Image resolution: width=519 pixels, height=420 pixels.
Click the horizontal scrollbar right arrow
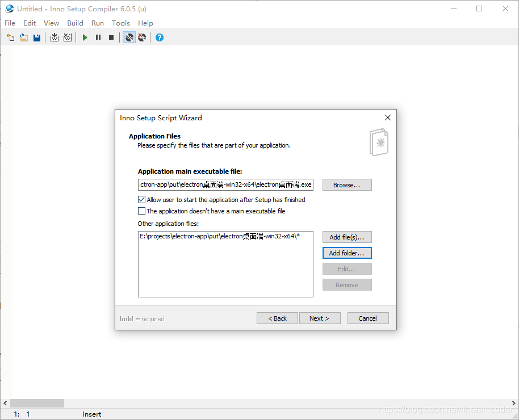[514, 403]
